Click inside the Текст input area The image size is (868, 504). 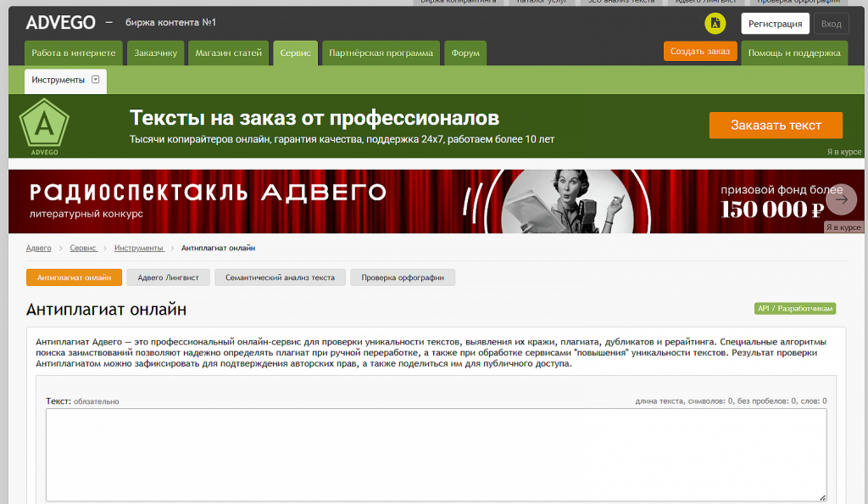[437, 455]
